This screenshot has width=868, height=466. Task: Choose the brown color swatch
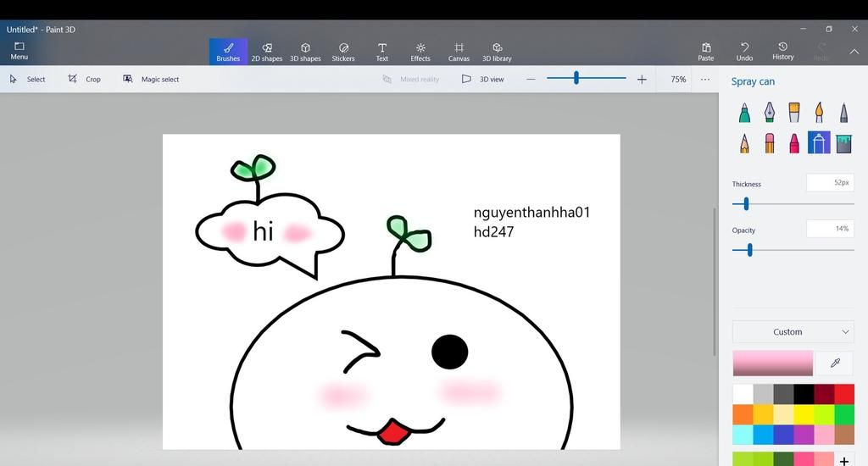(x=844, y=435)
